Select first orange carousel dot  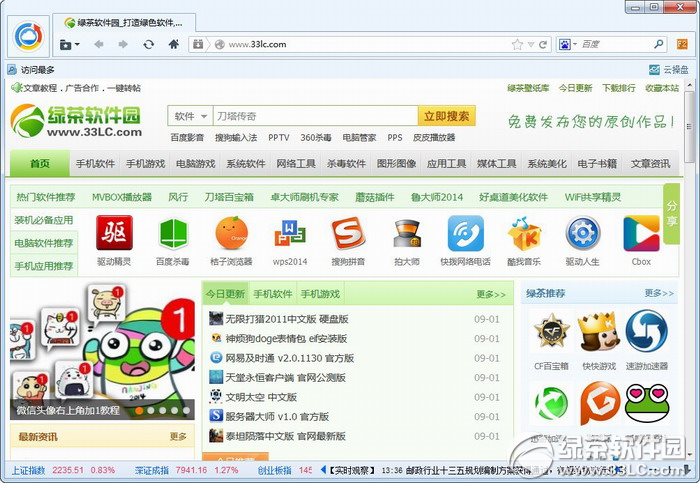(139, 410)
